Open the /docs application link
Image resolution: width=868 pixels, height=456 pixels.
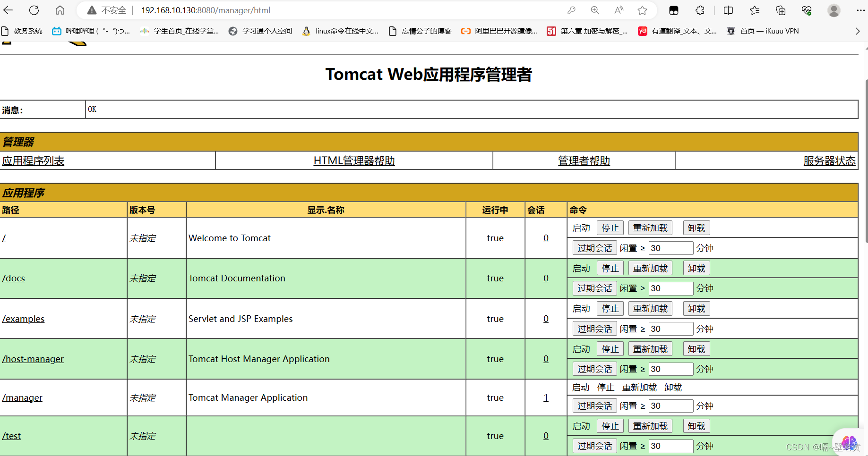pos(13,279)
